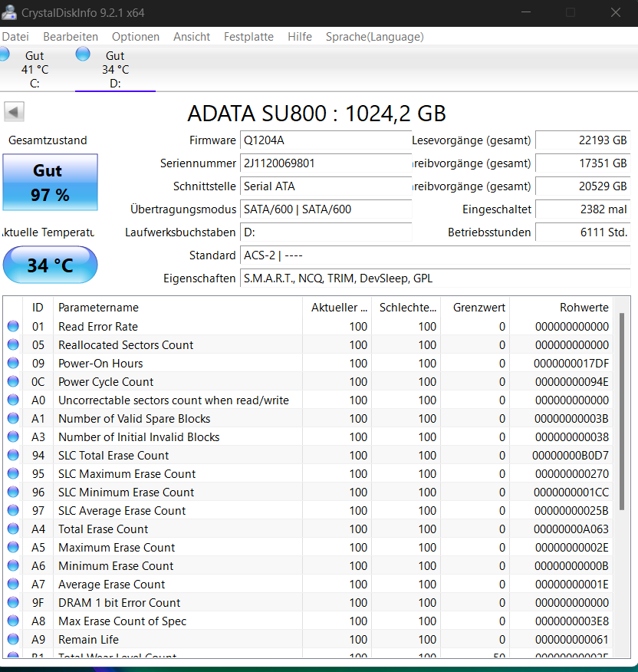This screenshot has height=672, width=638.
Task: Click the Aktueller column header
Action: pyautogui.click(x=337, y=308)
